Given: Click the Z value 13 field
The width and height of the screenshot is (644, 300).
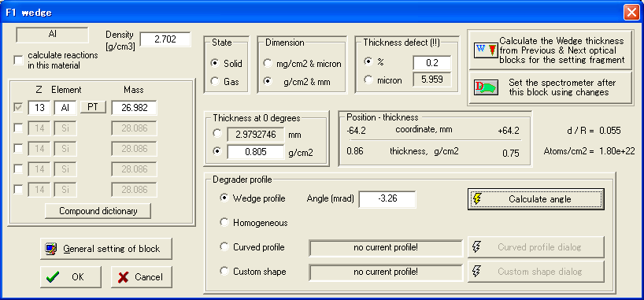Looking at the screenshot, I should tap(39, 108).
